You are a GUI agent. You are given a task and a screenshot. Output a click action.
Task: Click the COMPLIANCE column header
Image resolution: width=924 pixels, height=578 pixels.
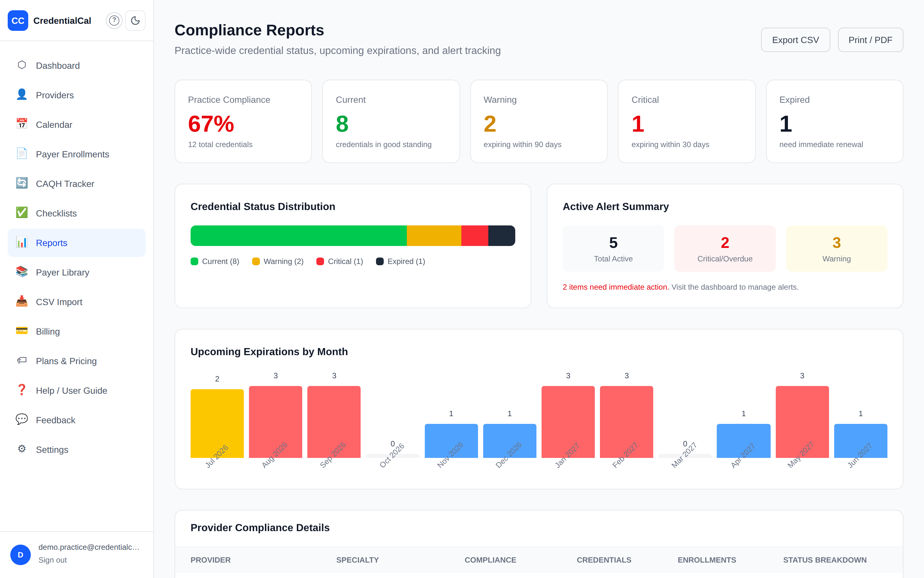[490, 560]
